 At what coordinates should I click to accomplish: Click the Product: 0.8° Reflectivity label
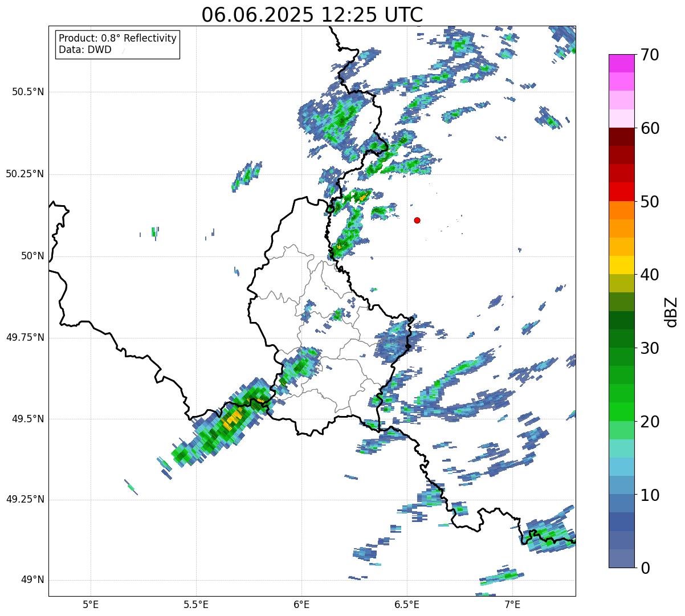pos(118,38)
